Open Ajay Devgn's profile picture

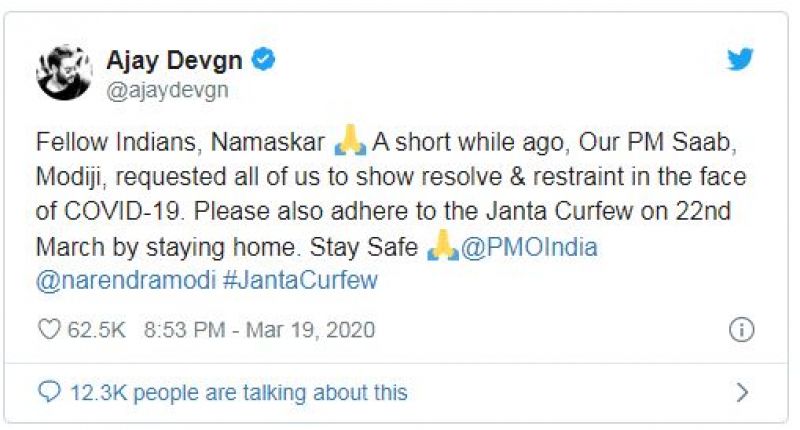pyautogui.click(x=64, y=73)
